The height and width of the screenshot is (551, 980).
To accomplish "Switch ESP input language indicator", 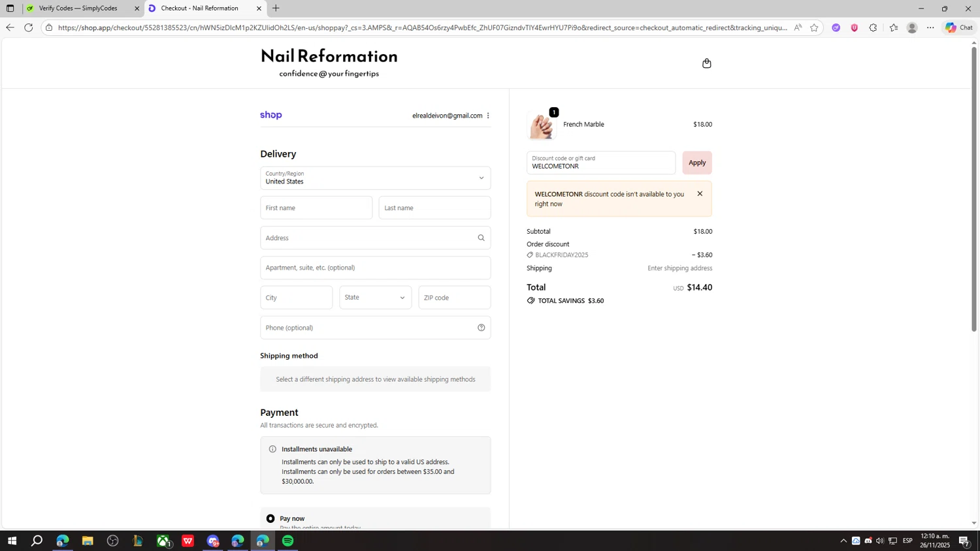I will tap(907, 541).
